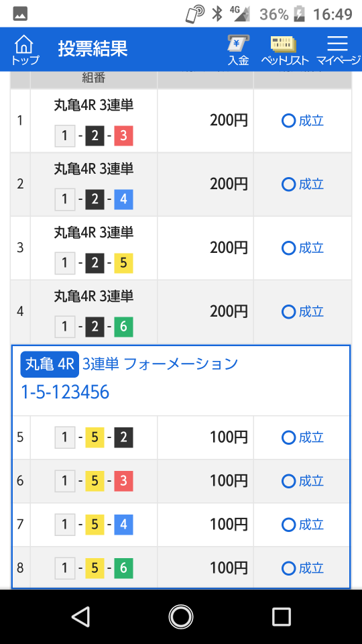Tap the 1-5-123456 formation text

tap(65, 392)
